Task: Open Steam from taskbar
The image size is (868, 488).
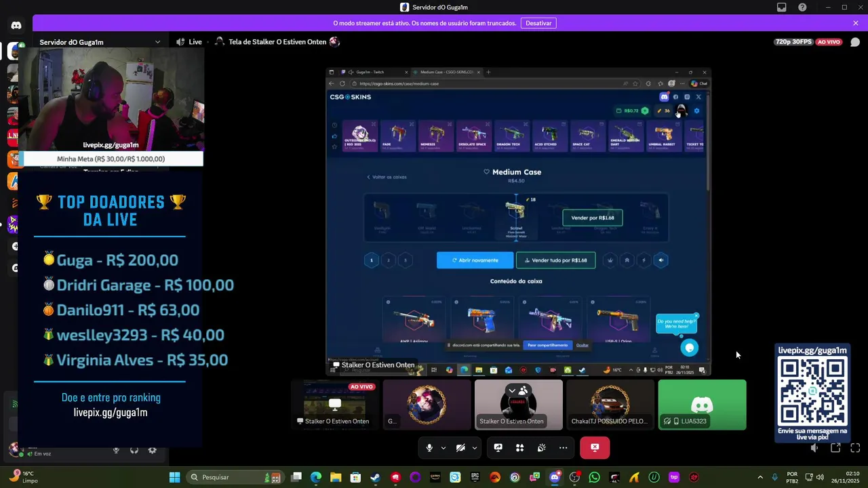Action: [x=375, y=477]
